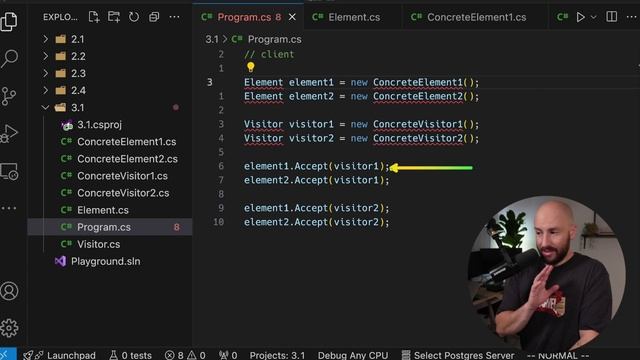
Task: Select Program.cs in the file tree
Action: 110,227
